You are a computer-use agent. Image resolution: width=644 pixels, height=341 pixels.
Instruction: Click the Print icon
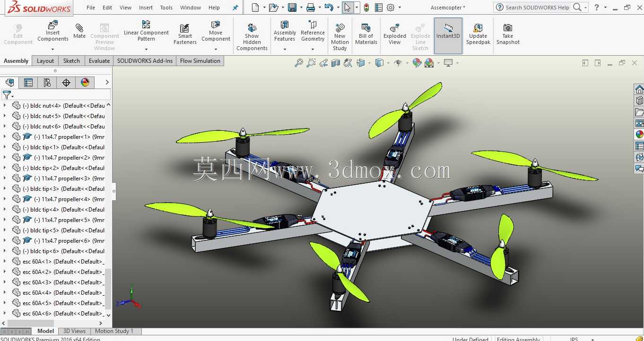(310, 8)
